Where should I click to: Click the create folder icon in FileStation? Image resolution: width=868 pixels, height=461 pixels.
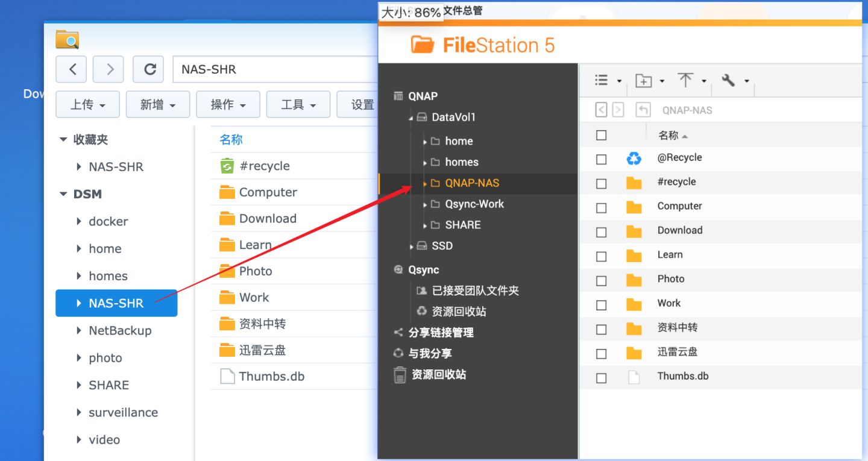click(644, 80)
